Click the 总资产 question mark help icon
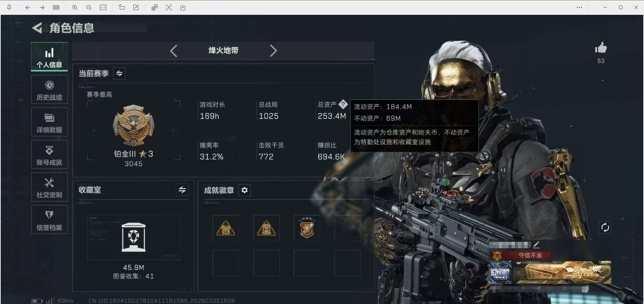Image resolution: width=644 pixels, height=304 pixels. click(343, 105)
